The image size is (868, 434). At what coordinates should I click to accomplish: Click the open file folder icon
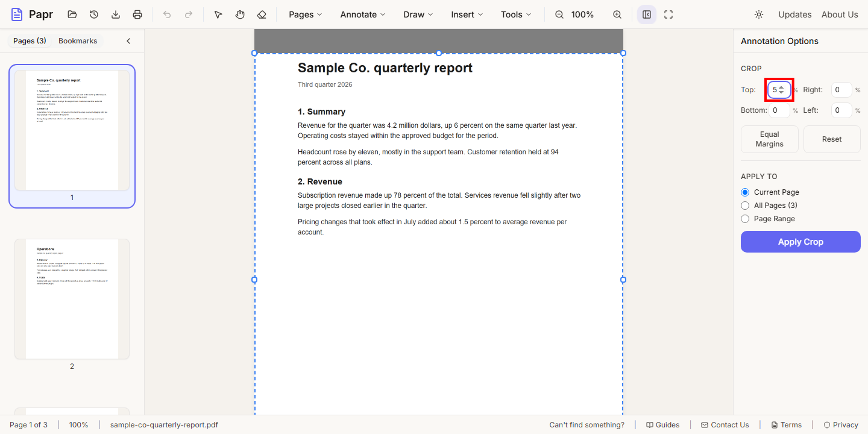[72, 14]
